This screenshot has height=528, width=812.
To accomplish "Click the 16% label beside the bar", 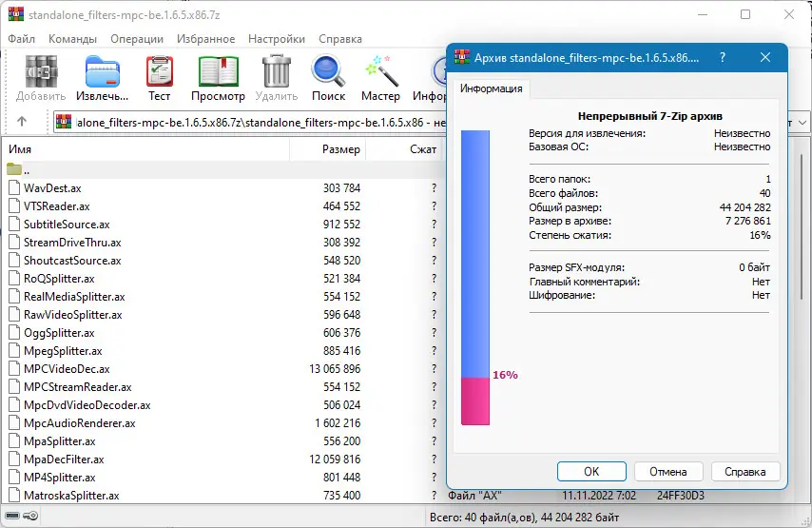I will pos(505,375).
